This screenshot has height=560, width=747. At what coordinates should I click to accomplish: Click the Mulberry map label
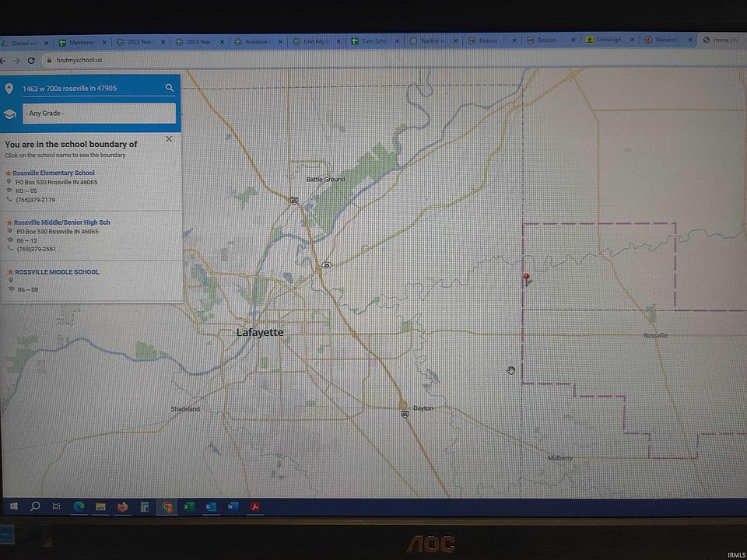tap(560, 458)
